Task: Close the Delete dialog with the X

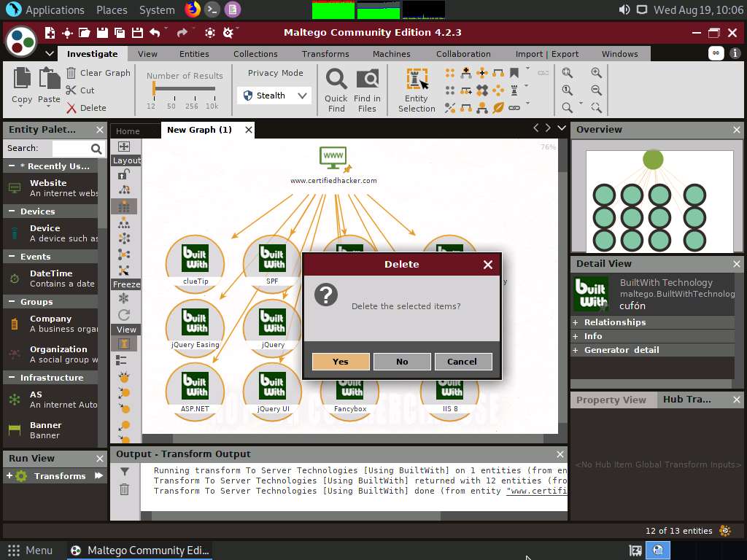Action: (x=488, y=264)
